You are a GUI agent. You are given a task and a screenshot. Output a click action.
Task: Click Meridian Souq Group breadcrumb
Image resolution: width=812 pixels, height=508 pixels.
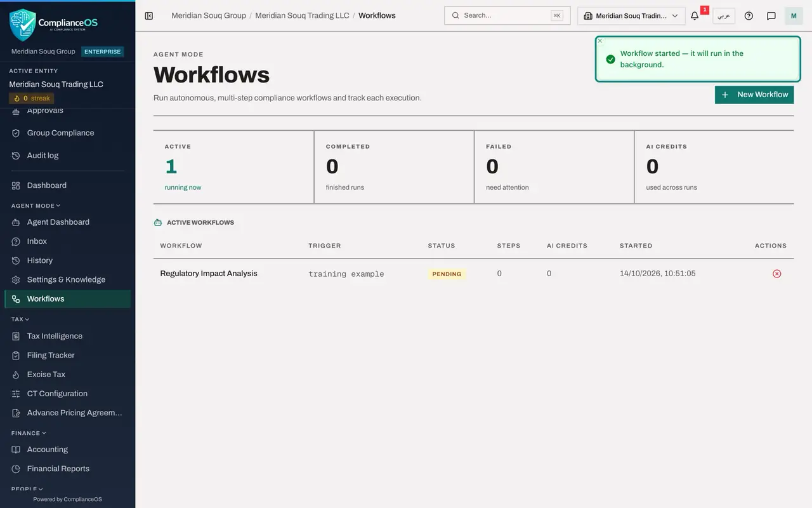coord(209,15)
